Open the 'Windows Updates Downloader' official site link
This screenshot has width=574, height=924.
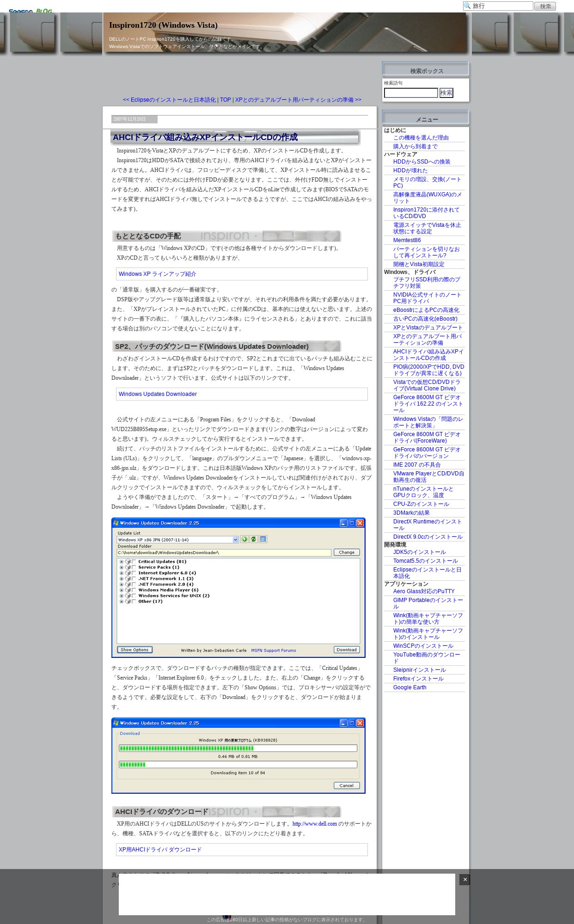point(158,394)
